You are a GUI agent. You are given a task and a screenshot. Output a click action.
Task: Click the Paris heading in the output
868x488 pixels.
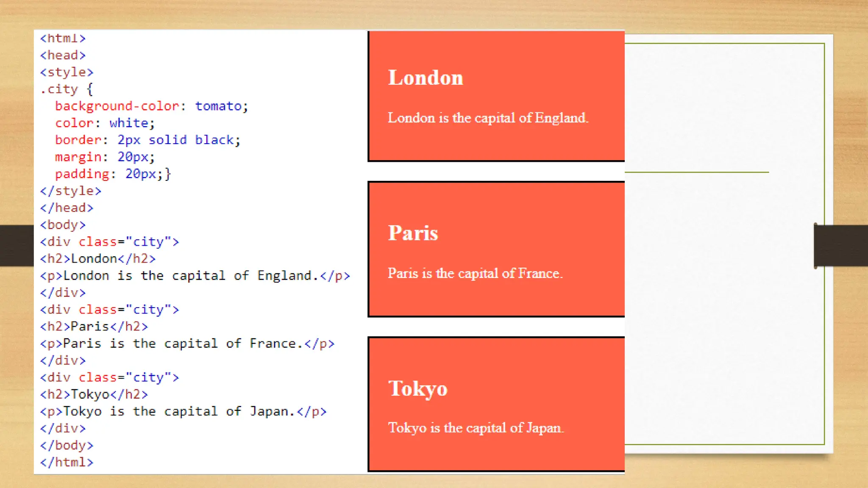tap(413, 233)
